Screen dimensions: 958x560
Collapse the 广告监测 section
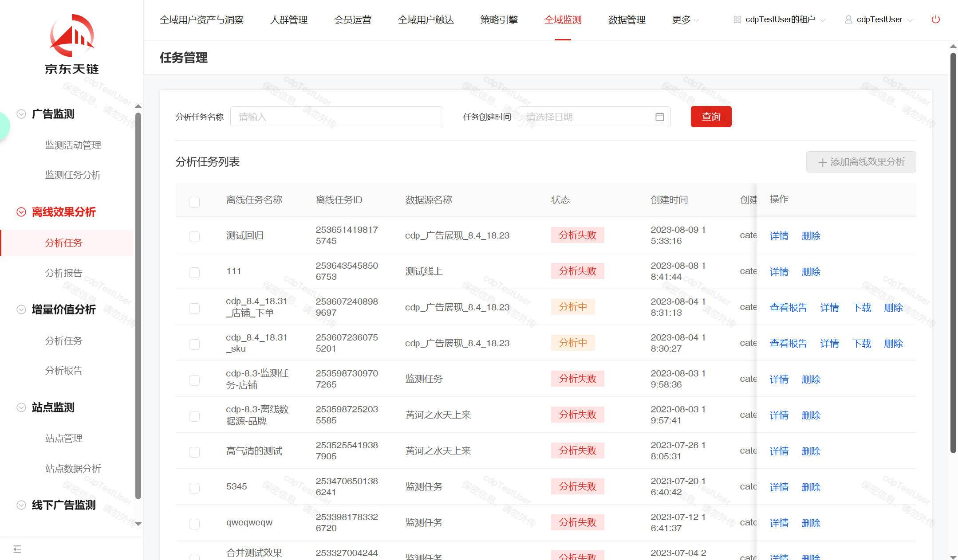pyautogui.click(x=21, y=114)
